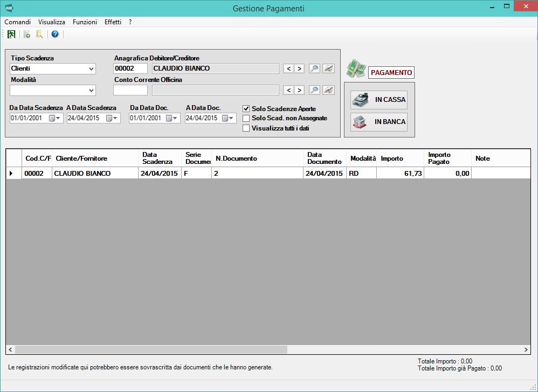Viewport: 538px width, 392px height.
Task: Click the exit door icon in the toolbar
Action: pos(11,35)
